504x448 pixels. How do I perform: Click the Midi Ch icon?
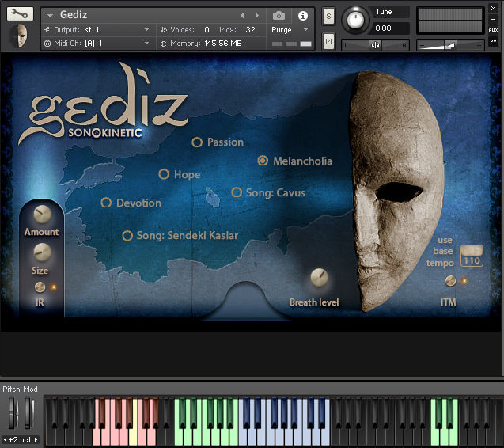click(47, 43)
